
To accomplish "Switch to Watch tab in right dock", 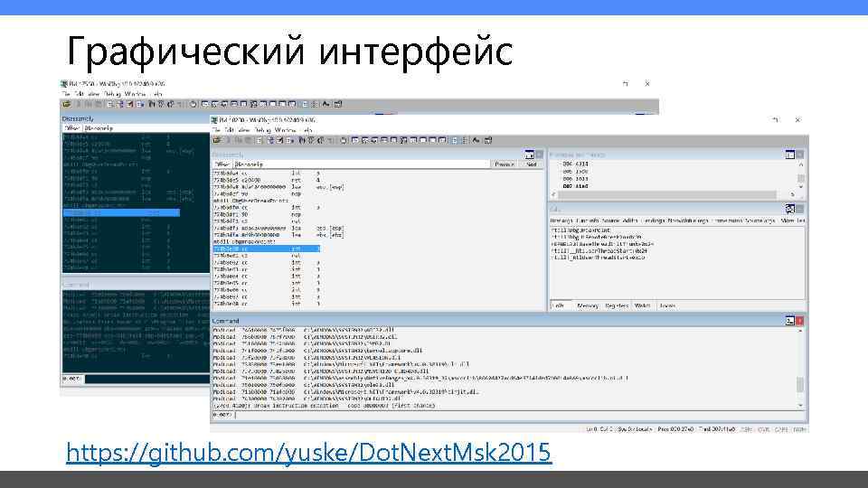I will pos(642,305).
